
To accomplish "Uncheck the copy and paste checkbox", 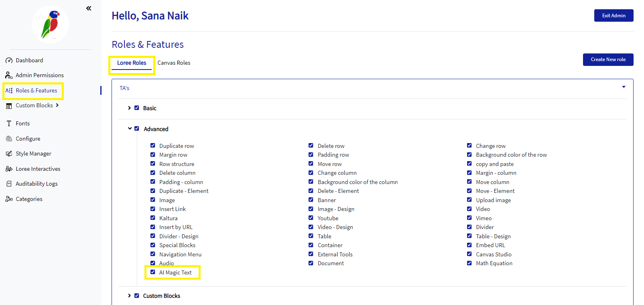I will 469,164.
